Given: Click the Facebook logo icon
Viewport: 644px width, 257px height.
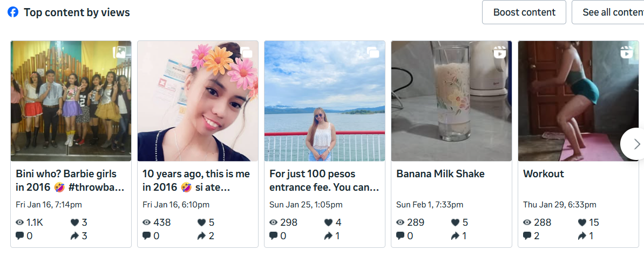Looking at the screenshot, I should pos(13,12).
